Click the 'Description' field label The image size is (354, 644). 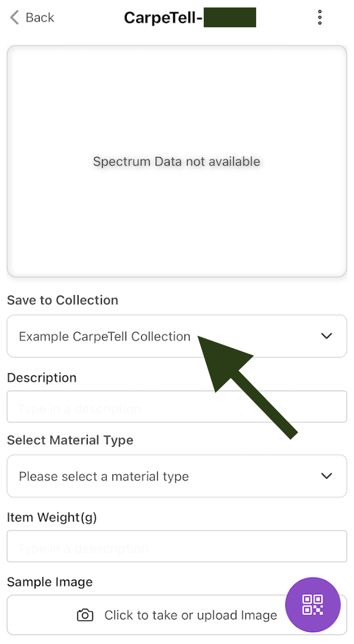42,378
